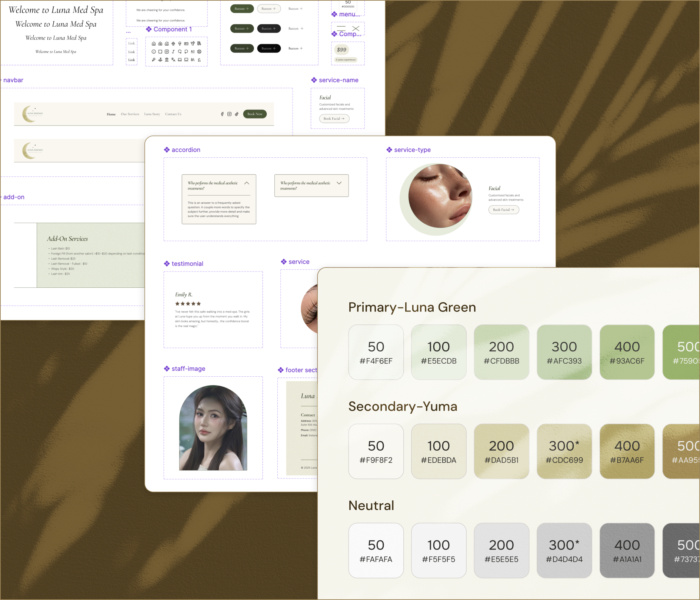Screen dimensions: 700x600
Task: Click the Facebook icon in the navbar
Action: pos(222,114)
